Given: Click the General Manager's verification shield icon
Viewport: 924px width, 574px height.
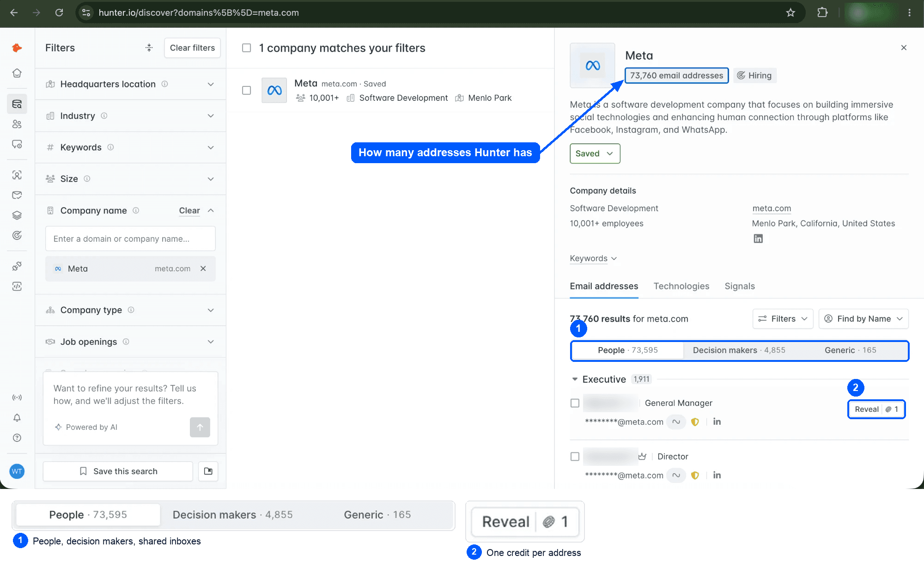Looking at the screenshot, I should coord(695,421).
